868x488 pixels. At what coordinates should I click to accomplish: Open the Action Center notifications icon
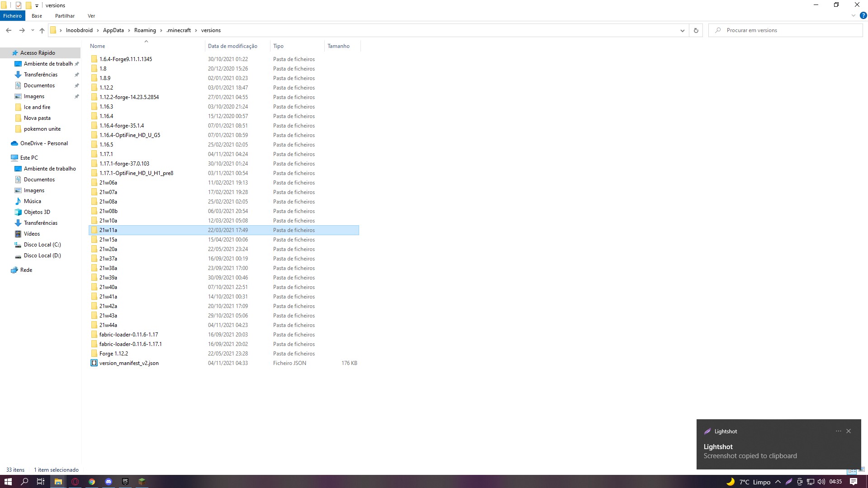tap(854, 482)
